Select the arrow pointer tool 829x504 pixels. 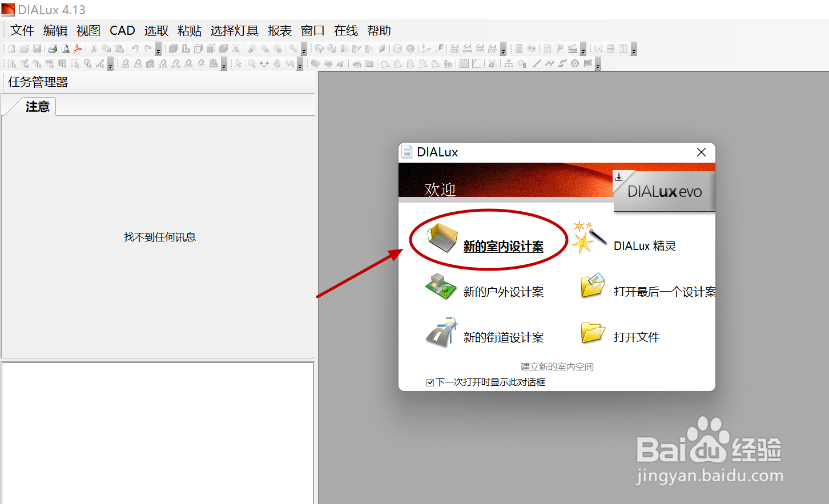pos(239,63)
